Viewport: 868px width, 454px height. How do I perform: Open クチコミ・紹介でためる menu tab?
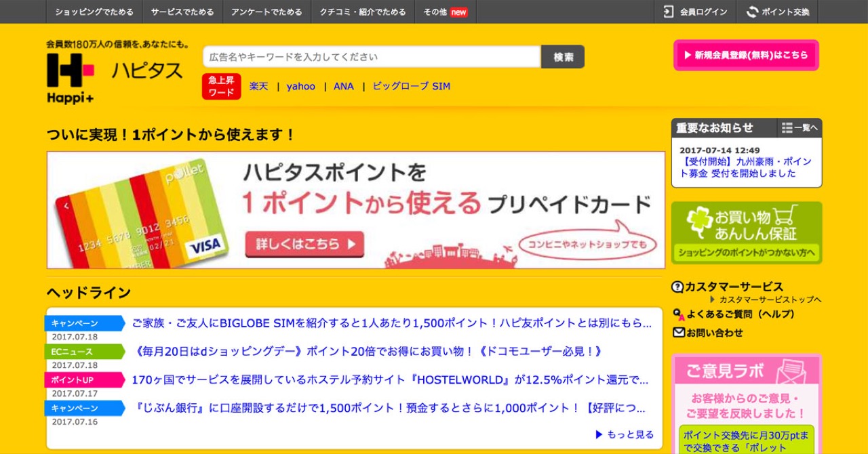tap(363, 12)
